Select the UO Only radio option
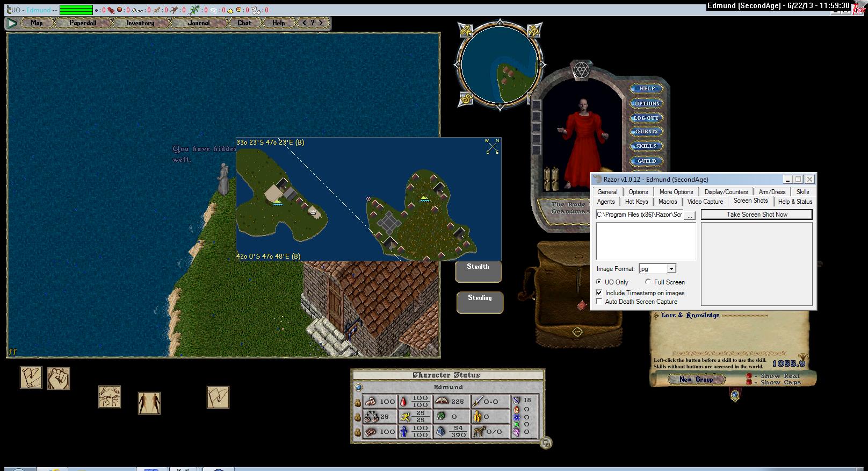Image resolution: width=868 pixels, height=471 pixels. pos(599,282)
